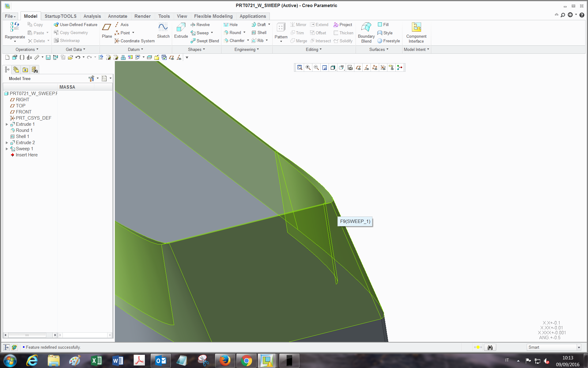Expand the Sweep 1 feature
588x368 pixels.
pyautogui.click(x=7, y=149)
